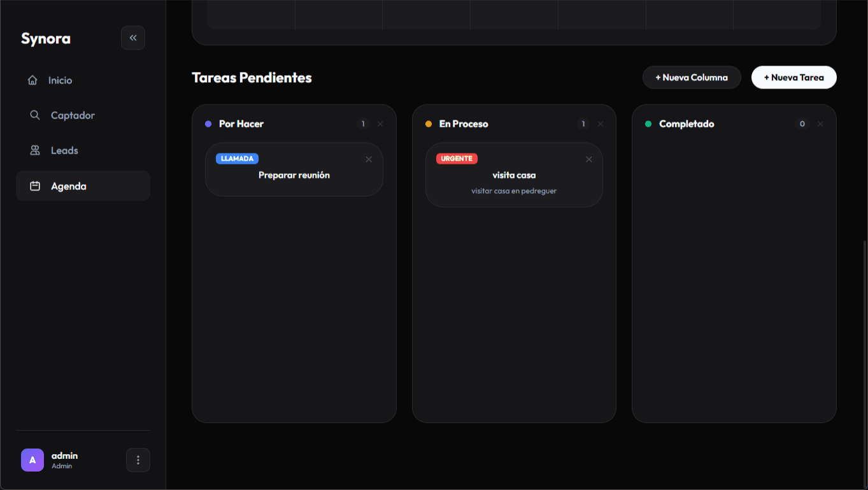Remove the visita casa task card
The width and height of the screenshot is (868, 490).
588,159
